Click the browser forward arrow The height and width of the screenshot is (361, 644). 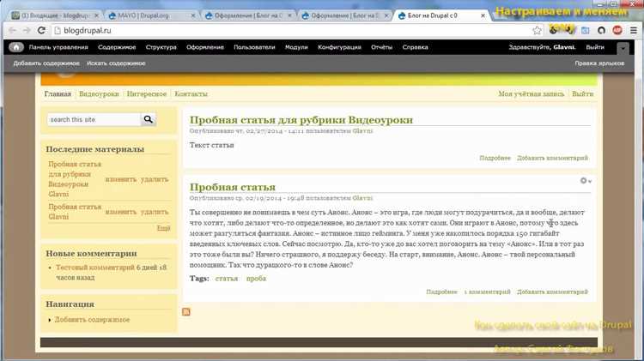coord(27,30)
